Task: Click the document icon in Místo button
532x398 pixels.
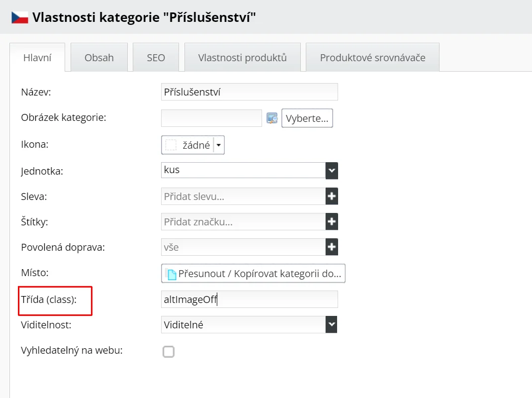Action: (x=172, y=274)
